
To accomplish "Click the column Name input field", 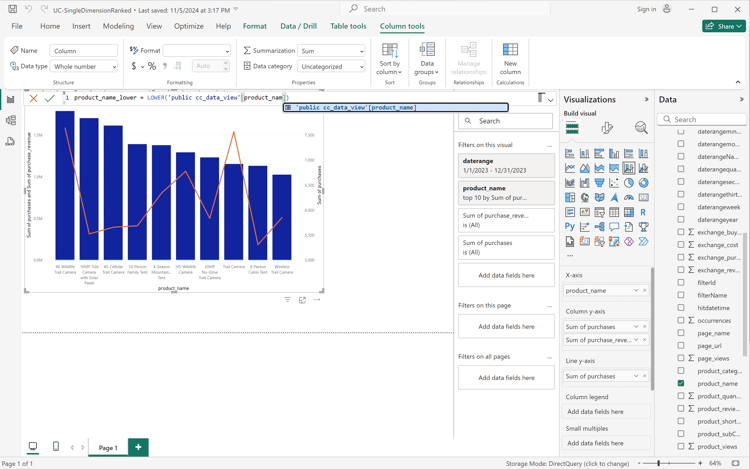I will point(84,51).
